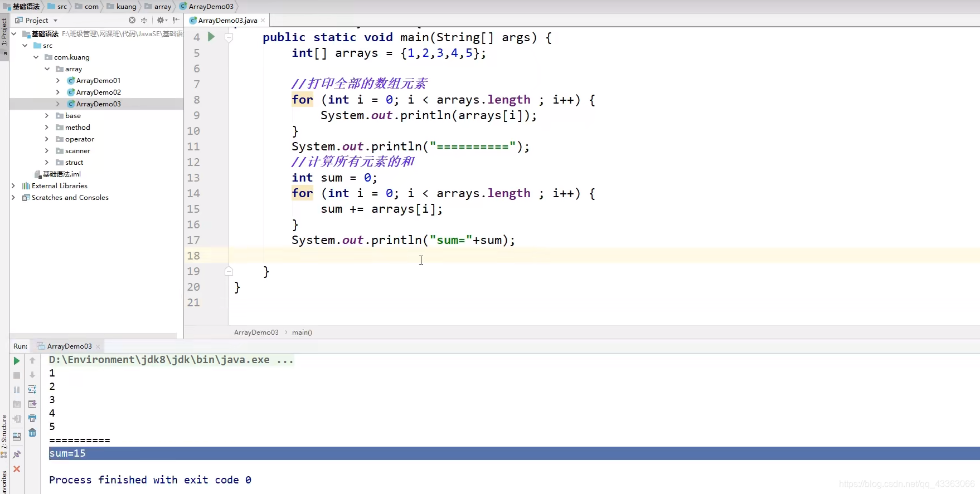Click array in the navigation breadcrumb
This screenshot has height=494, width=980.
pos(158,6)
